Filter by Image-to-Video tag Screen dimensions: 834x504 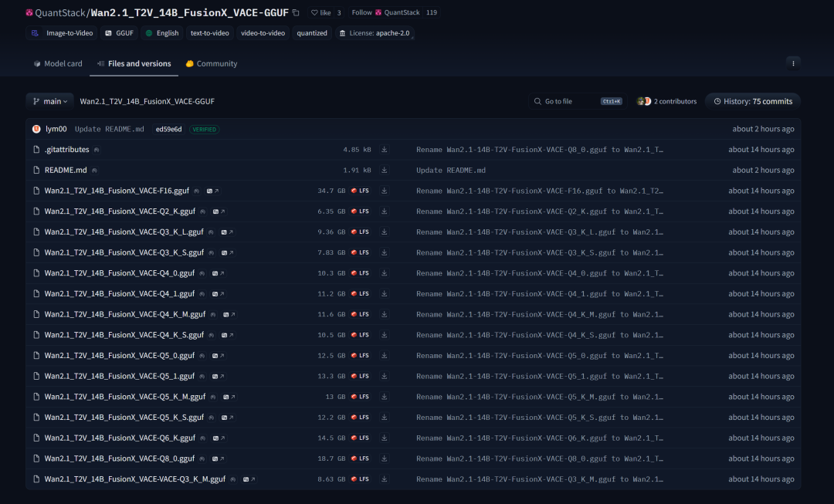tap(62, 33)
